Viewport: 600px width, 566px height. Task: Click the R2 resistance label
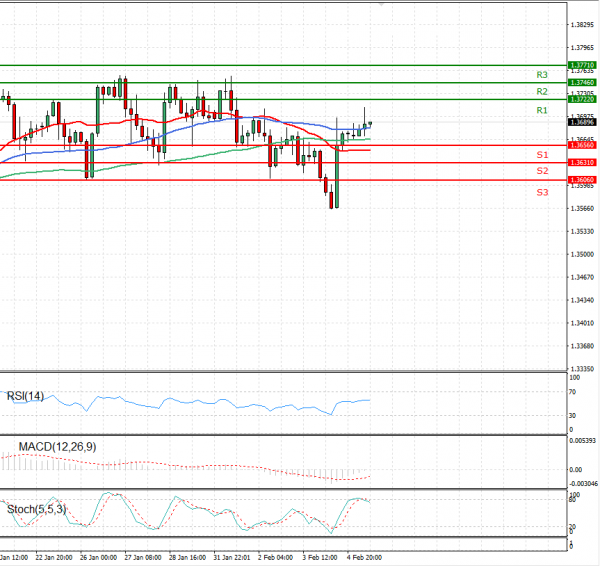click(542, 91)
